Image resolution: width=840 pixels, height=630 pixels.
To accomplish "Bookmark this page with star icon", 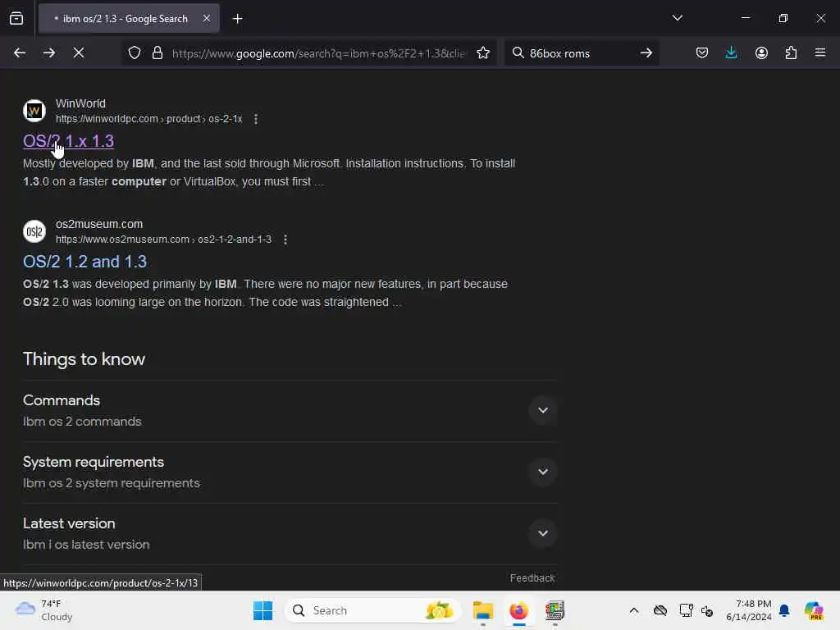I will [x=482, y=52].
